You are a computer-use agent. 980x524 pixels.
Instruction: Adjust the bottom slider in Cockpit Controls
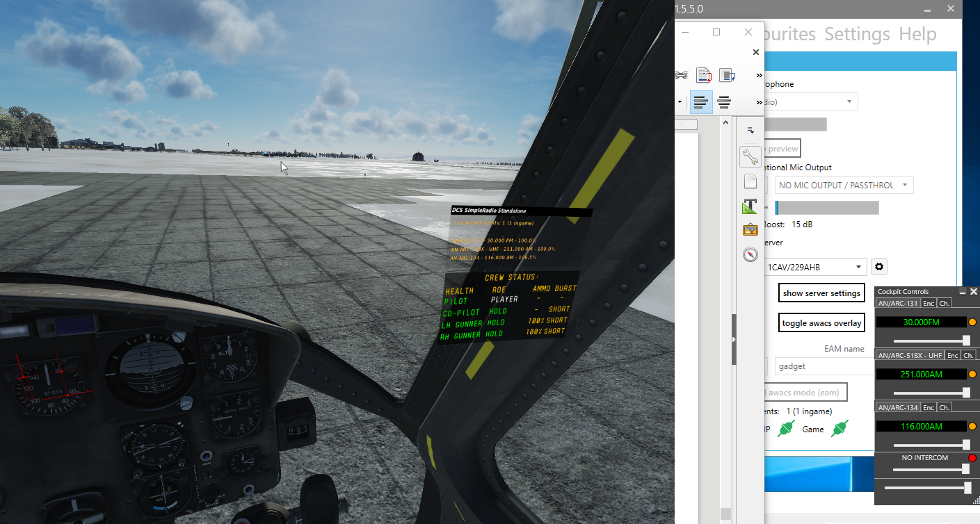[x=928, y=489]
